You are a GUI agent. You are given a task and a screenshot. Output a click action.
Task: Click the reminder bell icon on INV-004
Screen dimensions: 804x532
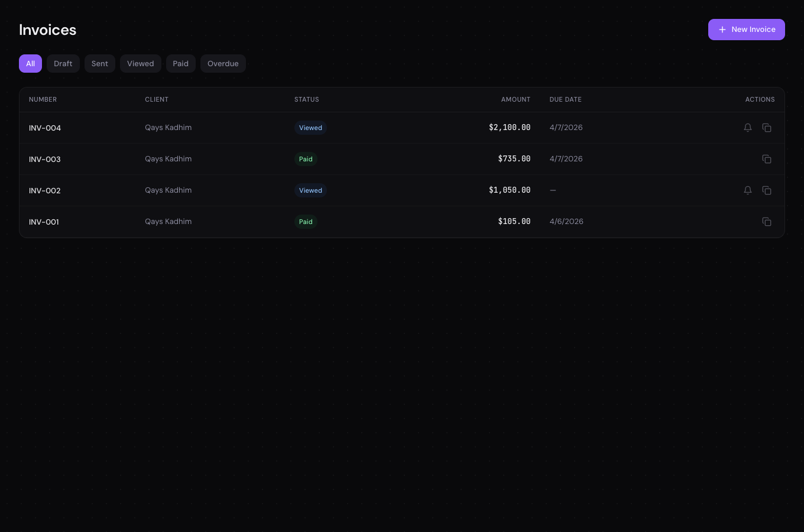[x=747, y=128]
